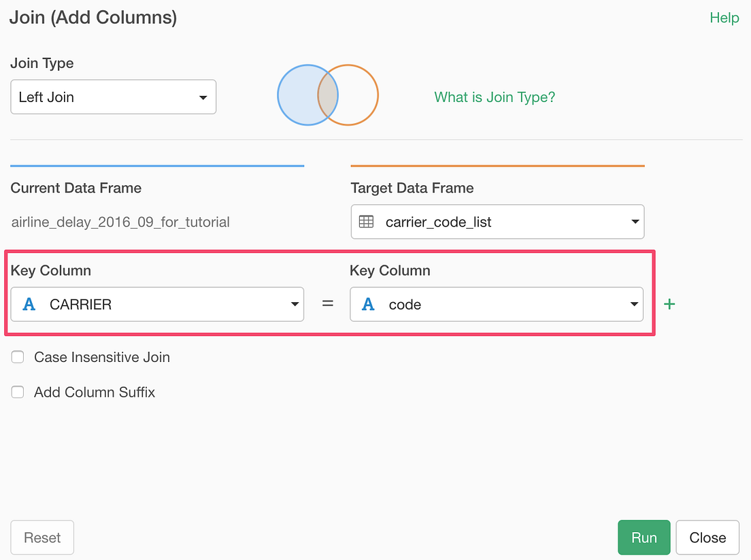Expand the Target Data Frame dropdown

tap(497, 222)
